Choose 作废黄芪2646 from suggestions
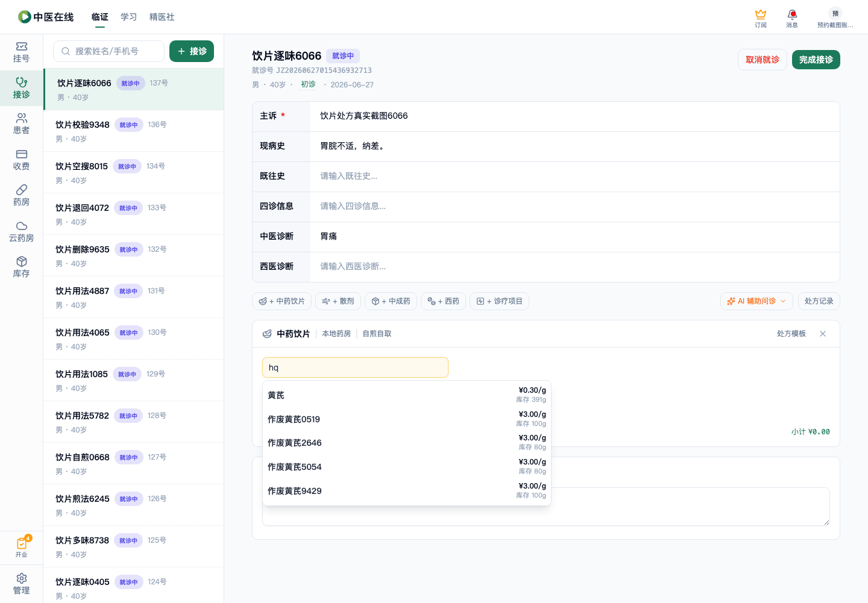The height and width of the screenshot is (603, 868). point(407,443)
